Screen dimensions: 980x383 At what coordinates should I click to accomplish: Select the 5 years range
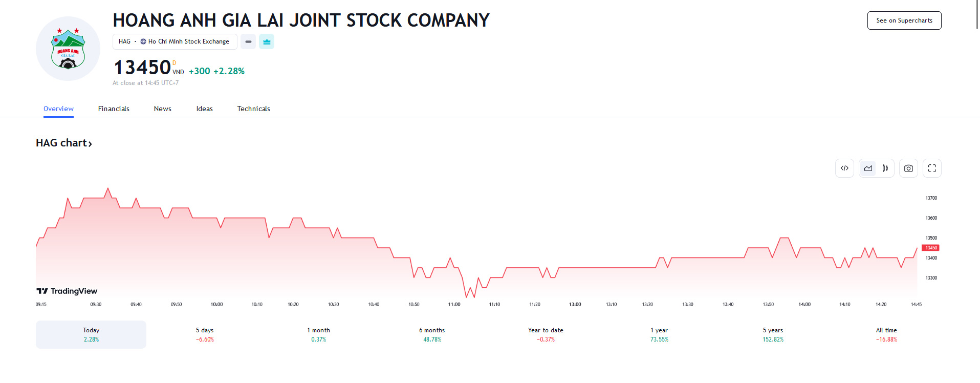click(773, 334)
